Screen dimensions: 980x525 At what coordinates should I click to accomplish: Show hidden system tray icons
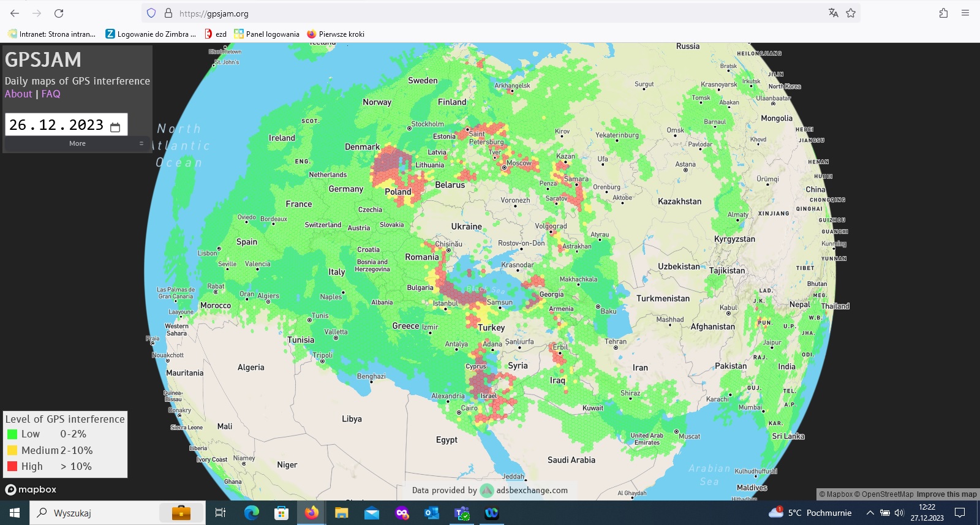pos(870,513)
